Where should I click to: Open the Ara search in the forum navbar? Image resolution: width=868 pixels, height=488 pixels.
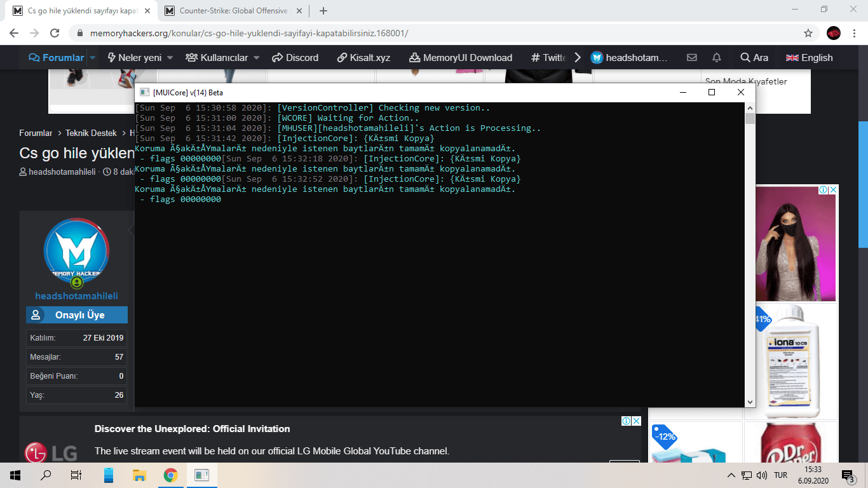[x=754, y=58]
